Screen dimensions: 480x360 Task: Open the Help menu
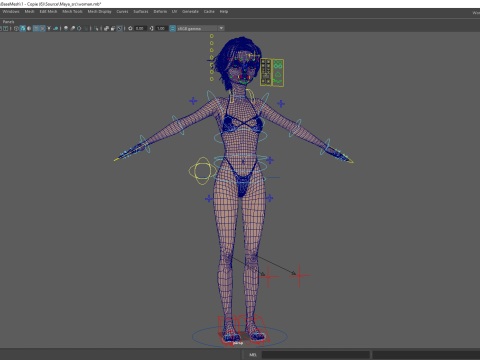click(x=224, y=12)
